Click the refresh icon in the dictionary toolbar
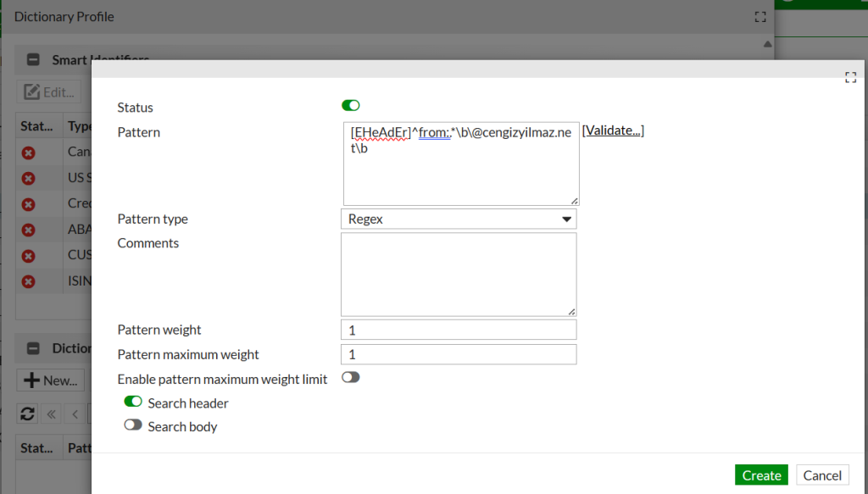Screen dimensions: 868x494 pyautogui.click(x=28, y=414)
